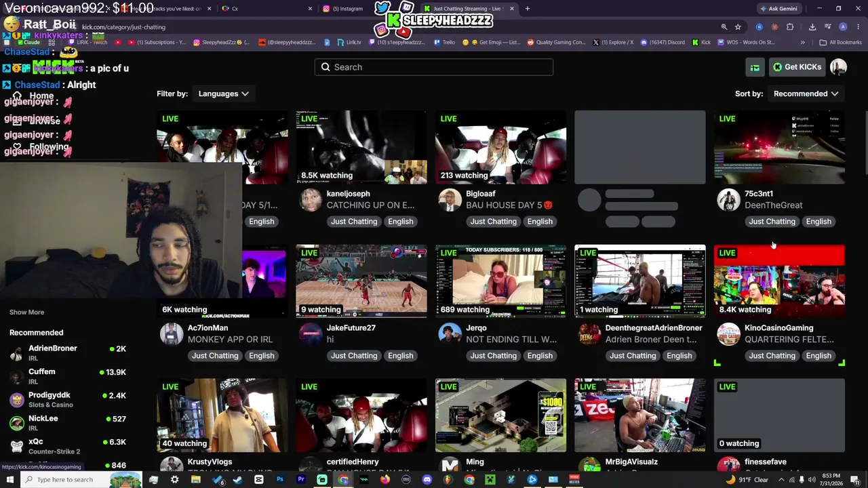Open Ming's live stream thumbnail

500,415
